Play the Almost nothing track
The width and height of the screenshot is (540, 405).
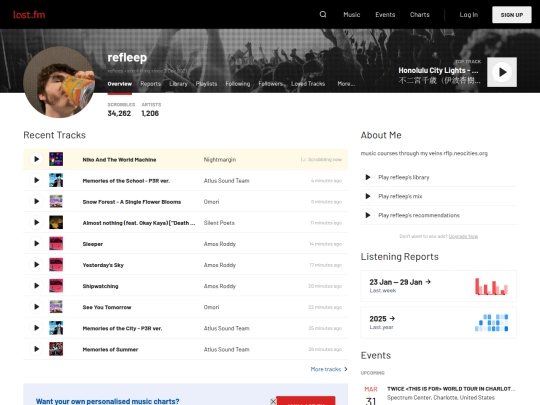point(36,222)
